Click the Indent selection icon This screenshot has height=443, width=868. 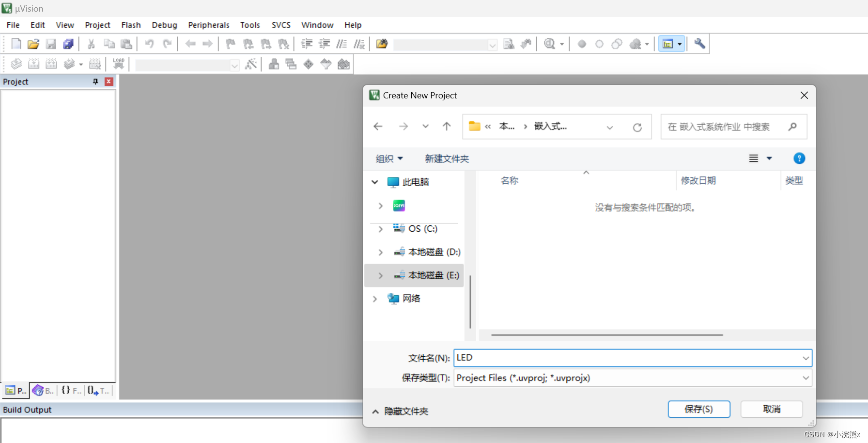pos(307,44)
